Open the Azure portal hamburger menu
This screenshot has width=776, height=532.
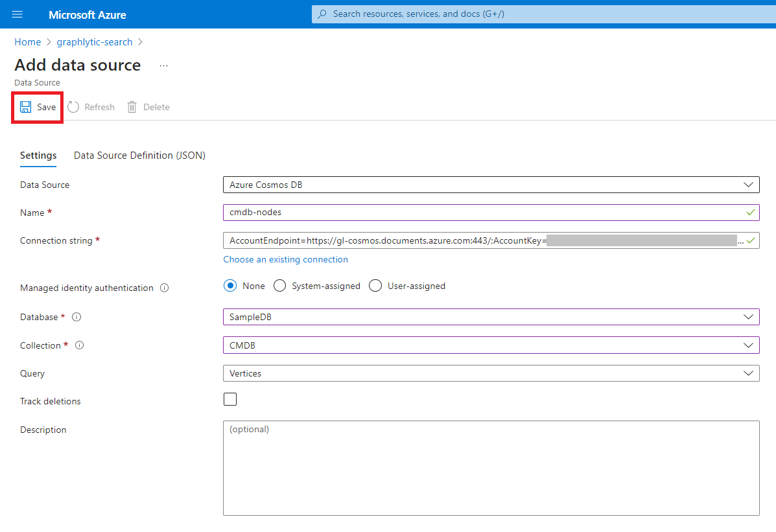coord(18,14)
